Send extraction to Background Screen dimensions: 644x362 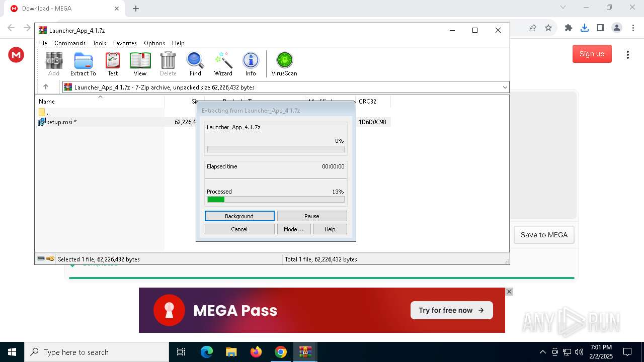click(239, 216)
